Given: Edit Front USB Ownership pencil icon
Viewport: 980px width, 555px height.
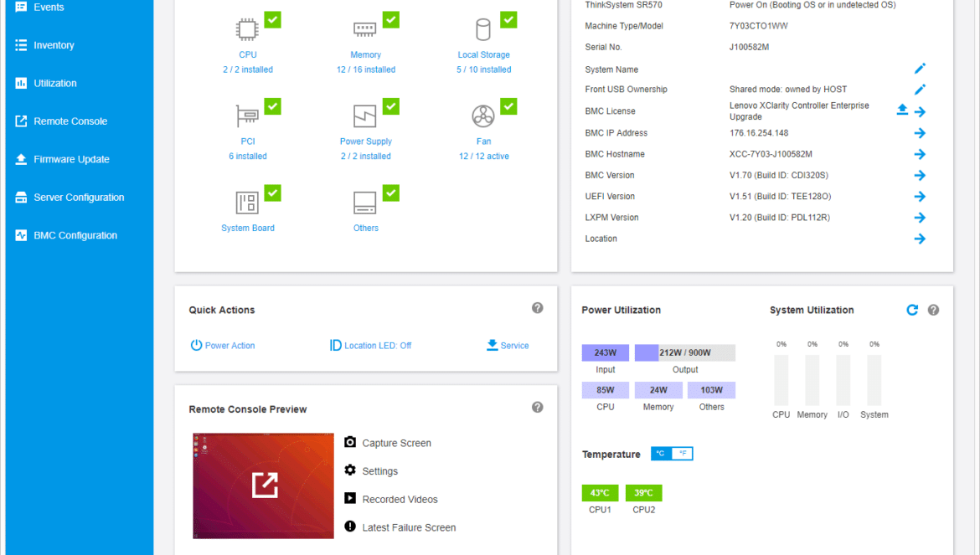Looking at the screenshot, I should 920,90.
